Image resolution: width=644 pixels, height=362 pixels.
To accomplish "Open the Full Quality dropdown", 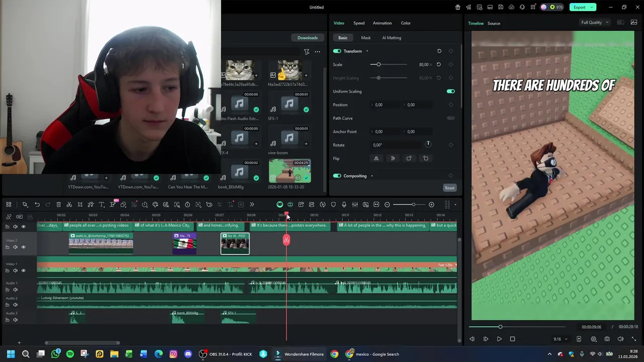I will (595, 22).
